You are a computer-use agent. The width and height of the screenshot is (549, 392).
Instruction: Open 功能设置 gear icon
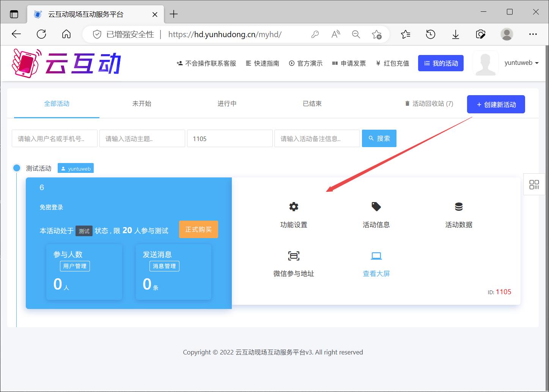point(294,207)
